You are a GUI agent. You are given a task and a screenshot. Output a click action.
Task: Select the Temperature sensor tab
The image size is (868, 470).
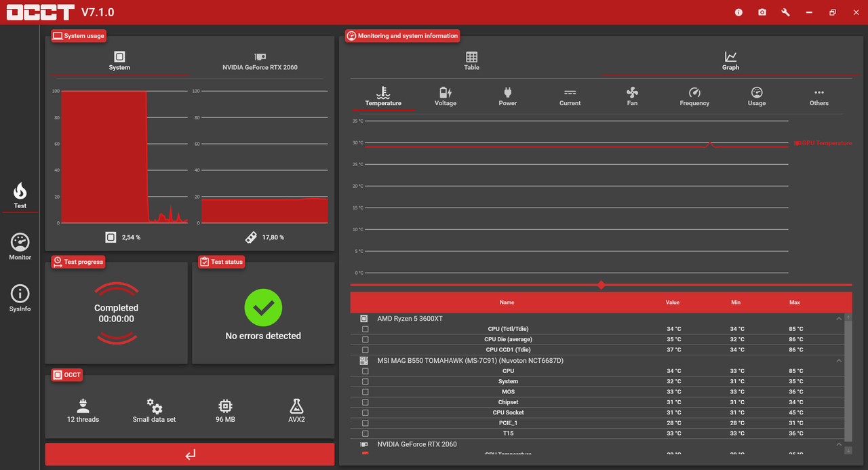click(x=383, y=96)
